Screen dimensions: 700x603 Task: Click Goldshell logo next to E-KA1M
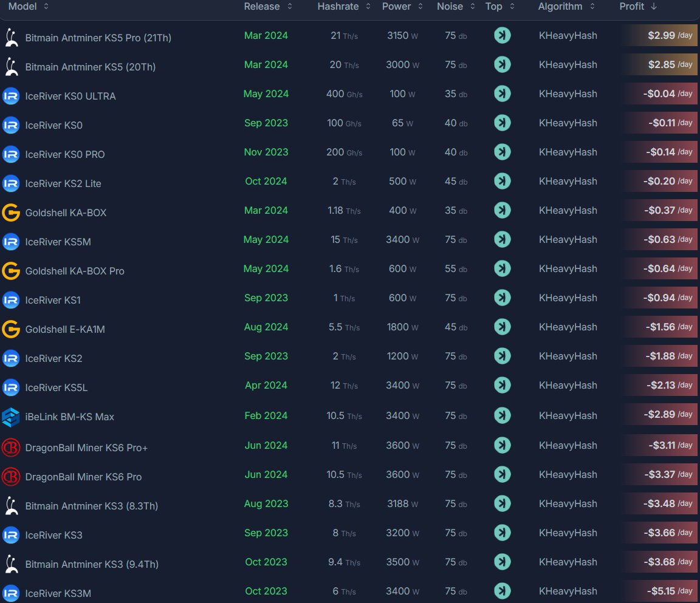(11, 329)
